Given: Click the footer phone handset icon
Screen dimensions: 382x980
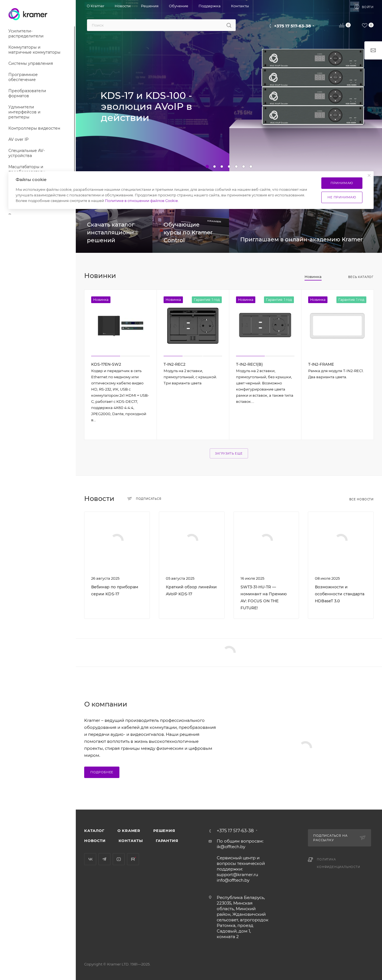Looking at the screenshot, I should pos(210,831).
